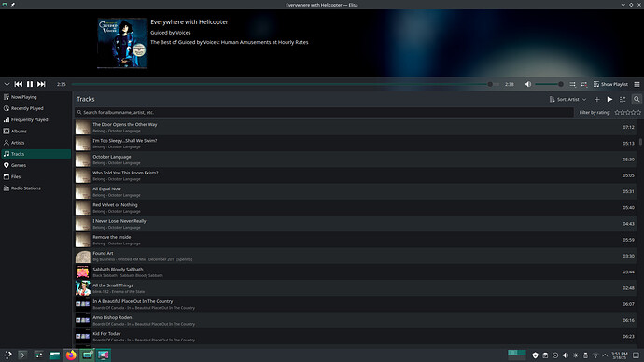Open the Wi-Fi network tray icon
Viewport: 644px width, 362px height.
(595, 355)
